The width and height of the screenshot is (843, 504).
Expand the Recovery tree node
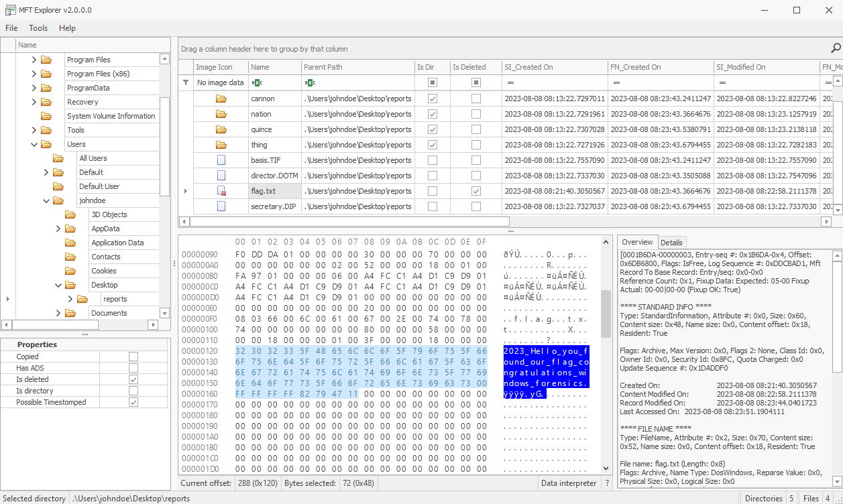pos(34,102)
